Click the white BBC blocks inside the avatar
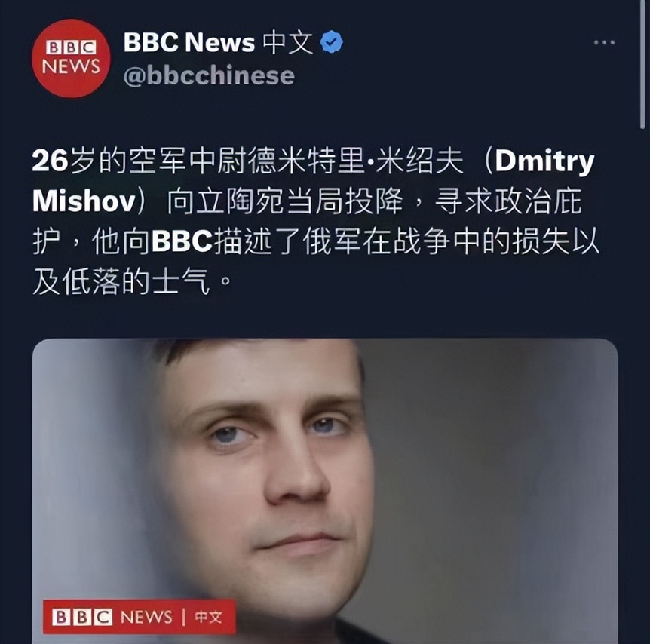650x644 pixels. pyautogui.click(x=71, y=48)
